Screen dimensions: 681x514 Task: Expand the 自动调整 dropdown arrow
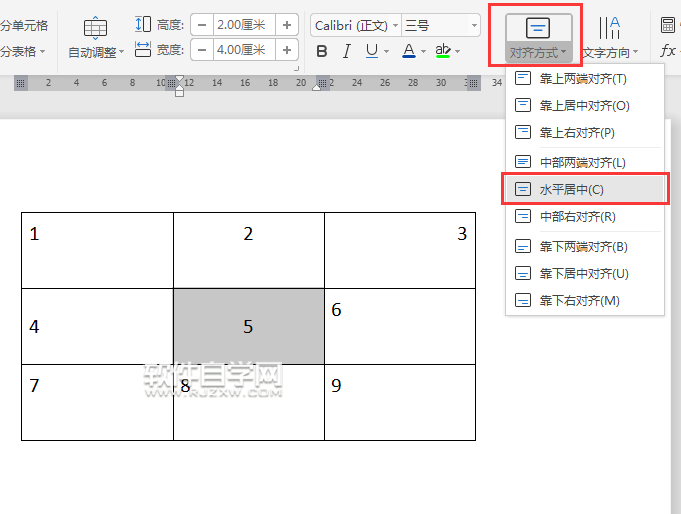click(x=122, y=52)
